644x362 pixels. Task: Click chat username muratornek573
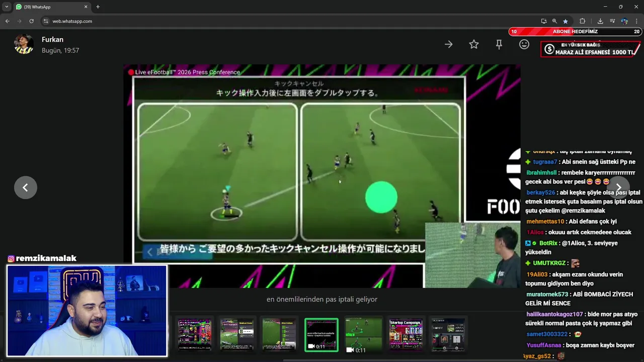coord(547,294)
